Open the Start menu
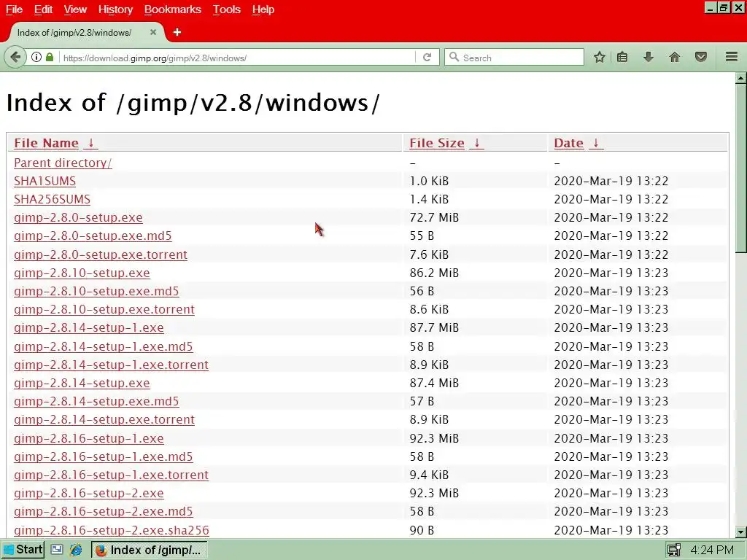The image size is (747, 560). (23, 550)
